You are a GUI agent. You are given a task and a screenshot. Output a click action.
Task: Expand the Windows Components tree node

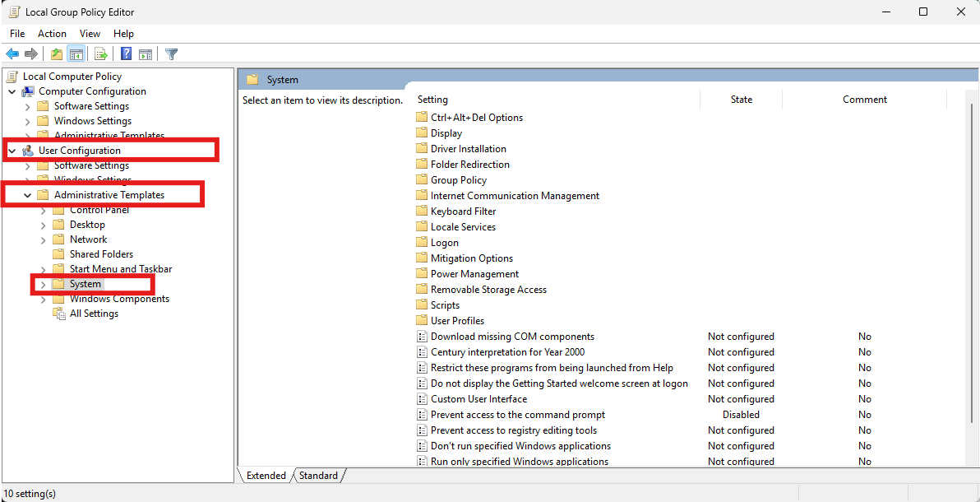43,300
